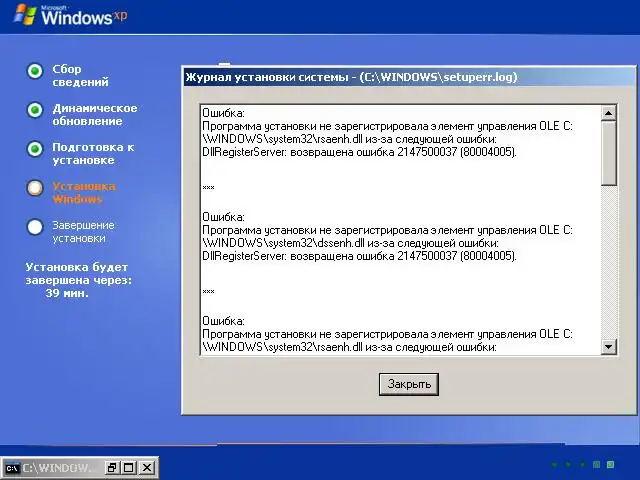Click the 39 мин. remaining time text

67,293
